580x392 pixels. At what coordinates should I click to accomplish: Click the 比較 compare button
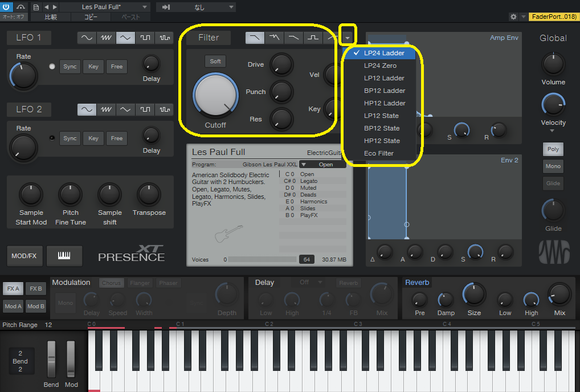tap(51, 17)
